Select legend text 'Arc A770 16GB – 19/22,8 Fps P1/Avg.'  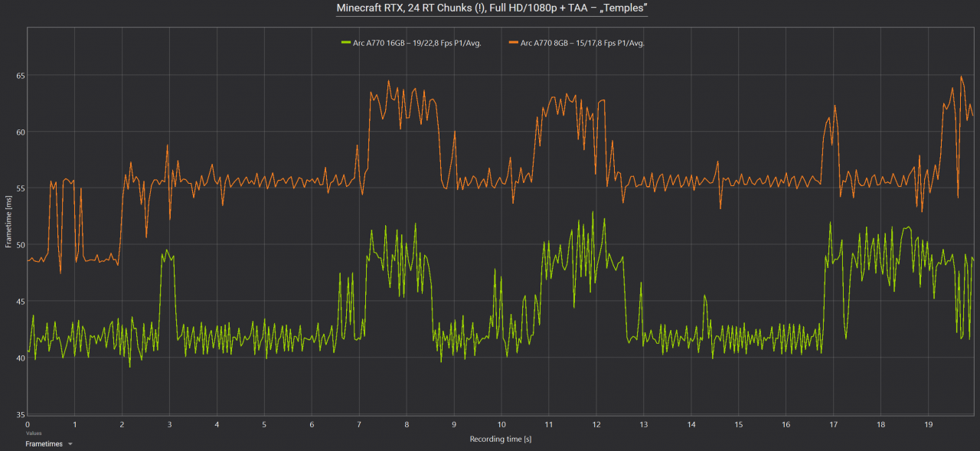point(416,44)
